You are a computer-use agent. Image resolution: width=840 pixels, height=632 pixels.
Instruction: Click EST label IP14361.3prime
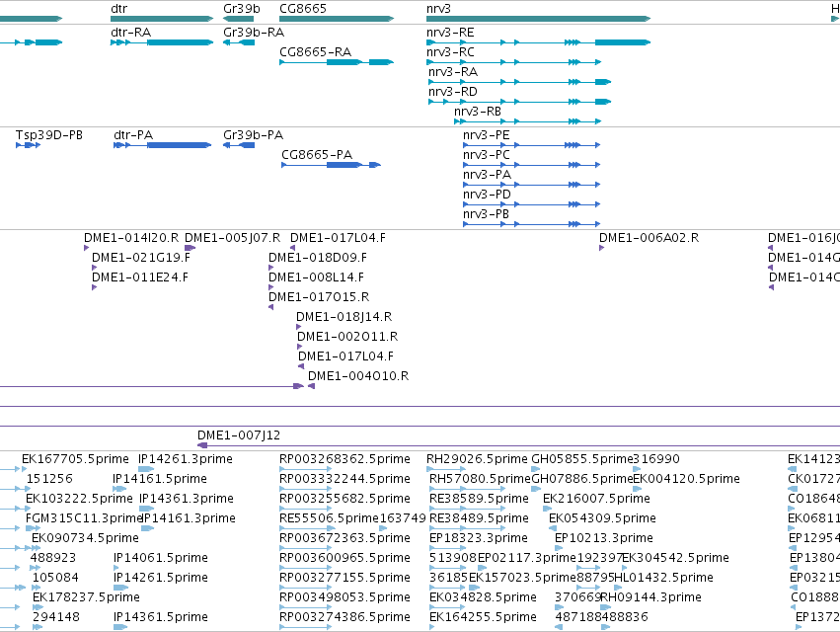coord(187,499)
